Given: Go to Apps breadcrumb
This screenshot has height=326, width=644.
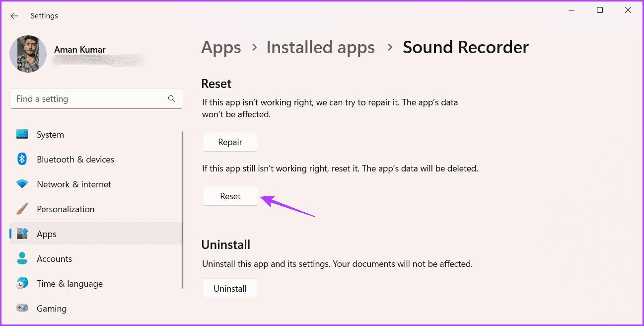Looking at the screenshot, I should coord(221,48).
